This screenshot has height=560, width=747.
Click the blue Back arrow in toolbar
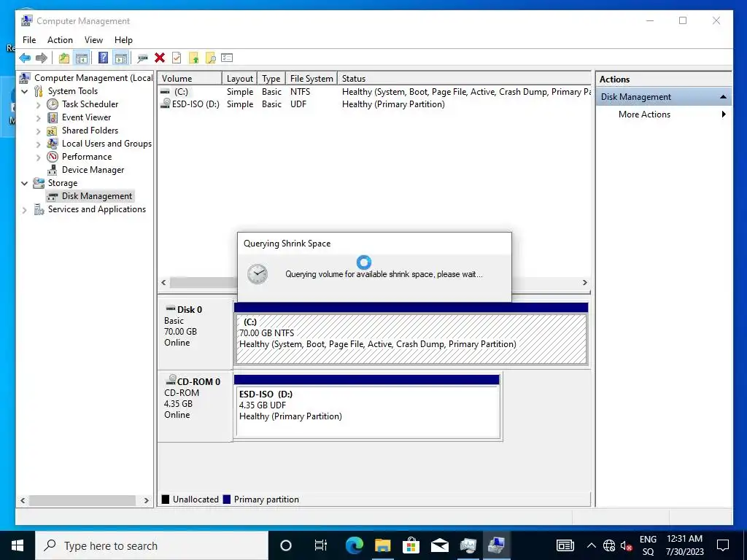tap(25, 58)
